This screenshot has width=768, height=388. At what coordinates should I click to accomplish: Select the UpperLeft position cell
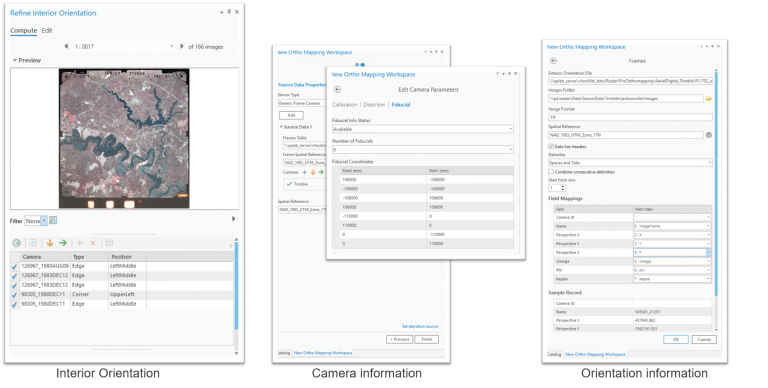(x=127, y=294)
